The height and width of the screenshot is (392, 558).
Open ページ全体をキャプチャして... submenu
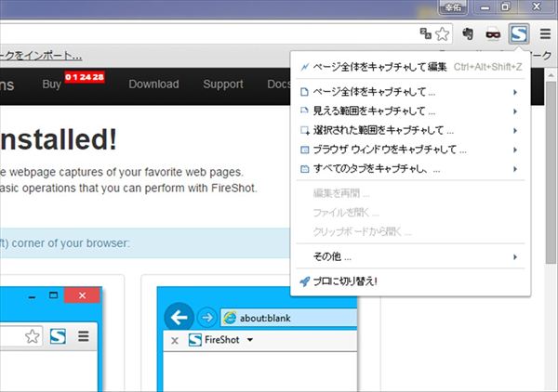coord(411,92)
